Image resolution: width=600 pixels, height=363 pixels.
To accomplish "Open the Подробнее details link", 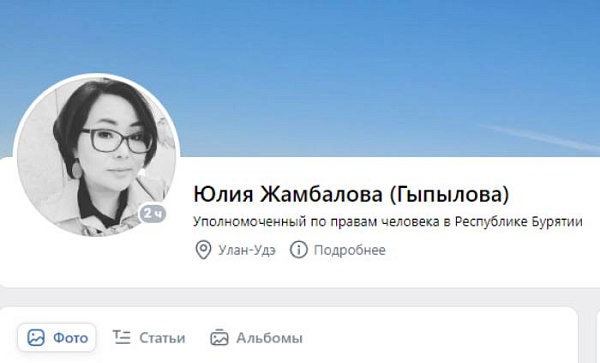I will (350, 250).
